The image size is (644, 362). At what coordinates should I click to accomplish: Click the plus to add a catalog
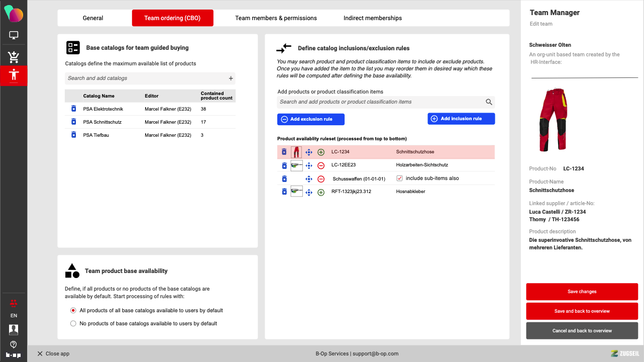click(x=231, y=78)
